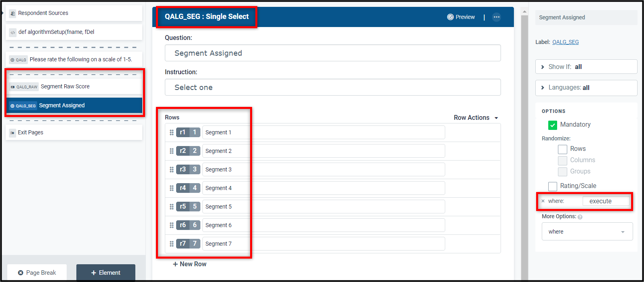Select Respondent Sources in the tree

pos(74,13)
